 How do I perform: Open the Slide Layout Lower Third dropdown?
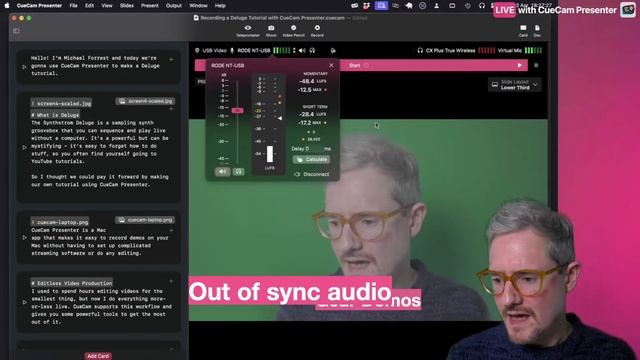[x=515, y=85]
